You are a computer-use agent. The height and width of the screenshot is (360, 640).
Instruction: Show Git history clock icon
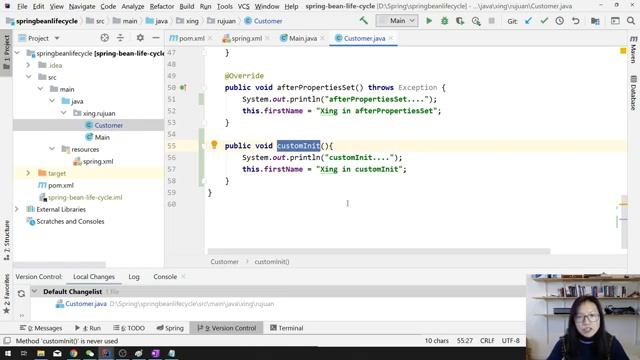click(x=560, y=21)
